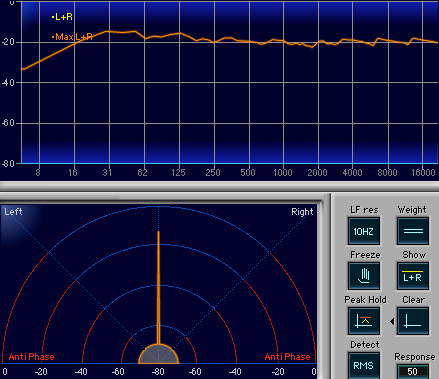Switch the Show L+R display button
Image resolution: width=439 pixels, height=379 pixels.
click(413, 276)
